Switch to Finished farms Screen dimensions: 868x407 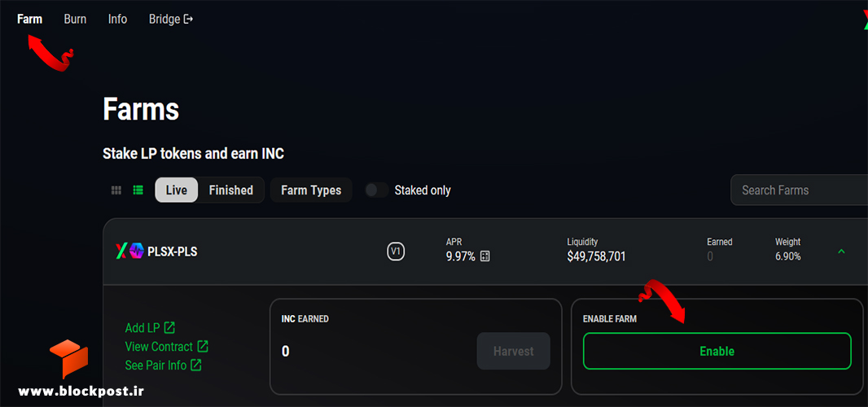point(230,190)
